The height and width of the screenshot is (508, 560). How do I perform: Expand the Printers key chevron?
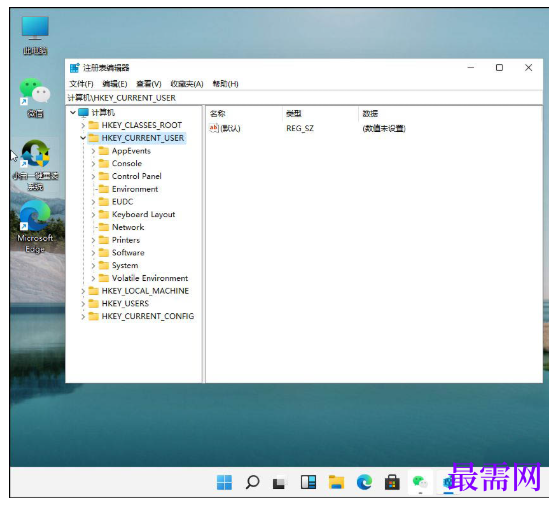93,240
